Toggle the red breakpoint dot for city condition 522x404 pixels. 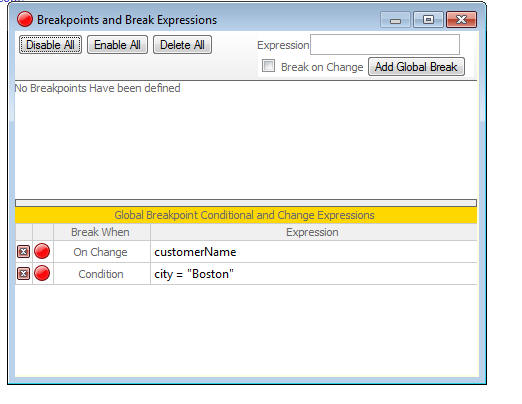point(42,273)
